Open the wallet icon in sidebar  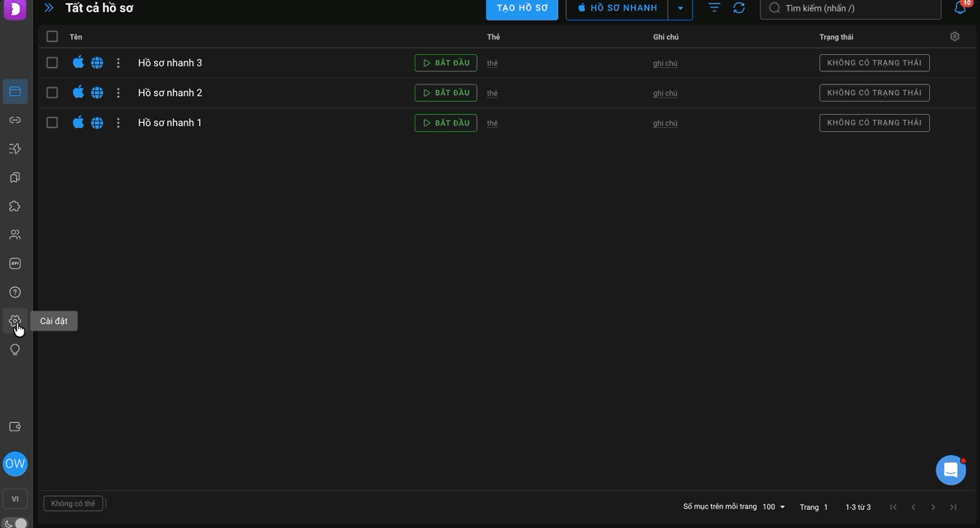15,426
